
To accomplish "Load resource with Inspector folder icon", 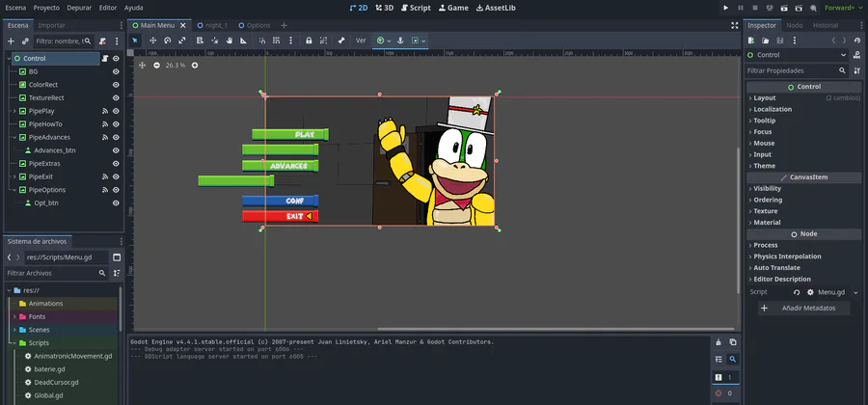I will 766,40.
